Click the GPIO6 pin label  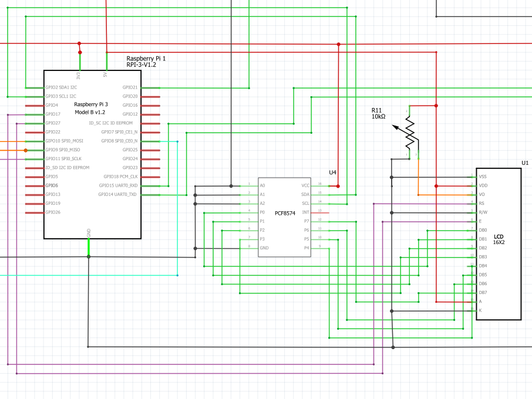click(52, 185)
